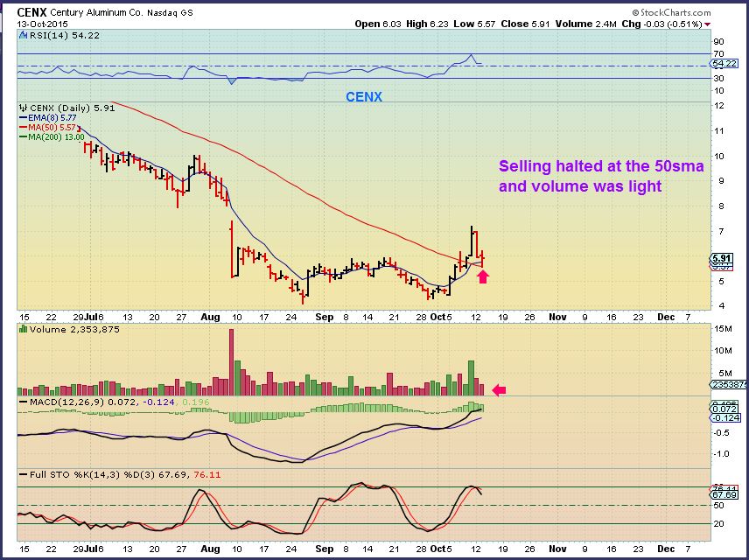Click the Volume 2,353,875 panel label
Image resolution: width=749 pixels, height=560 pixels.
(74, 330)
